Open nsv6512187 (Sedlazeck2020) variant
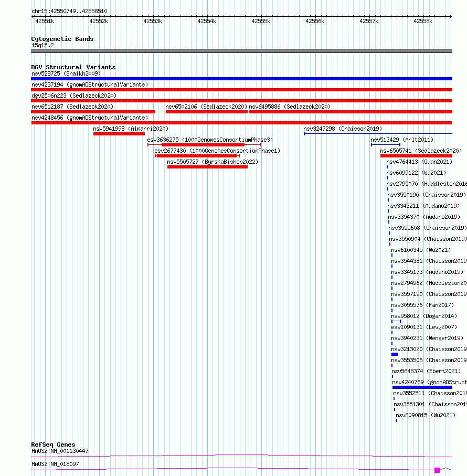Image resolution: width=467 pixels, height=476 pixels. coord(72,107)
